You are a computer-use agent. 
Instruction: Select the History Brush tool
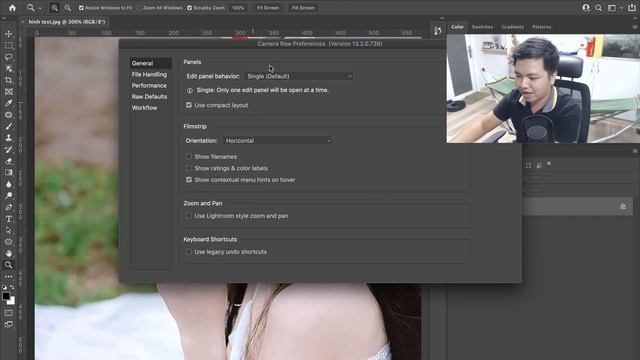(x=9, y=149)
